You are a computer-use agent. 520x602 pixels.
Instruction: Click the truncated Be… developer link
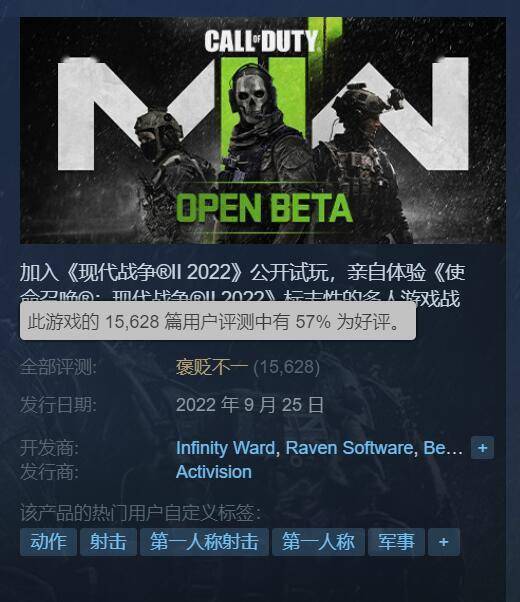click(443, 448)
